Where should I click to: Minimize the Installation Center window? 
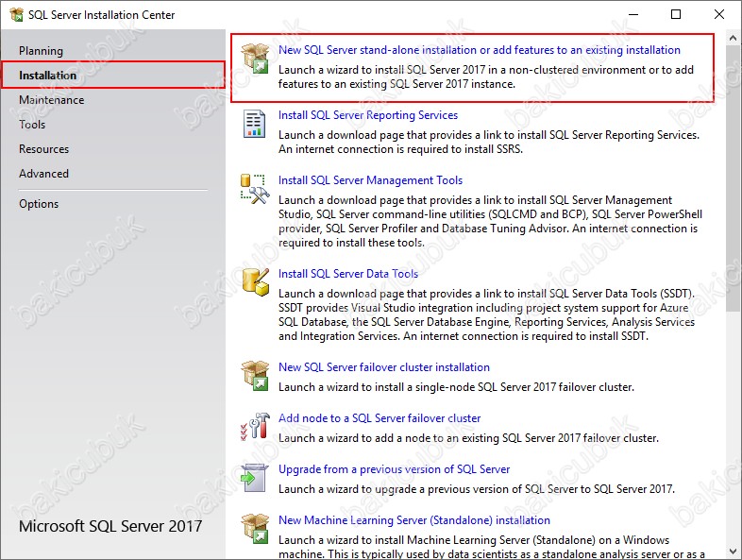(633, 14)
